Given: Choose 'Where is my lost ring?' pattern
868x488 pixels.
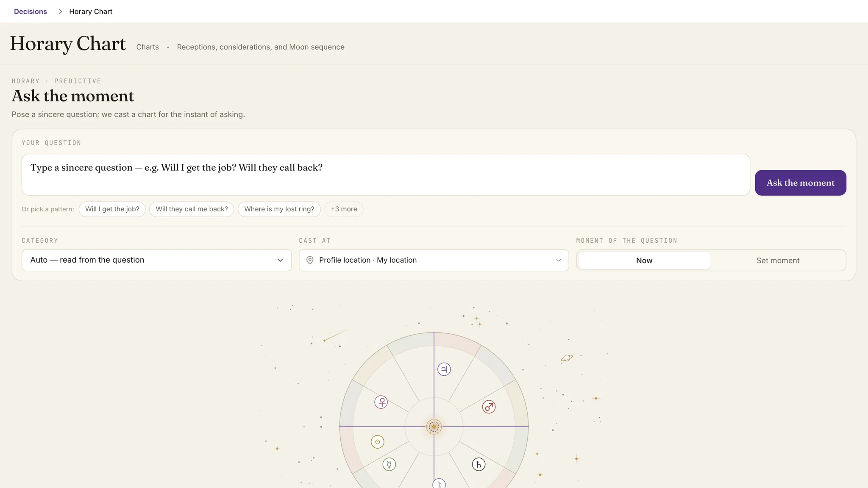Looking at the screenshot, I should tap(279, 209).
